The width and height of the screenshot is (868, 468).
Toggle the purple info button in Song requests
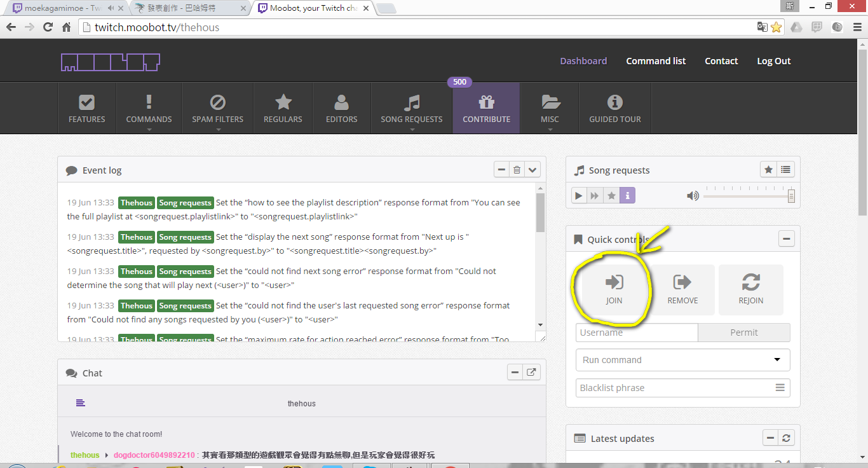tap(627, 196)
